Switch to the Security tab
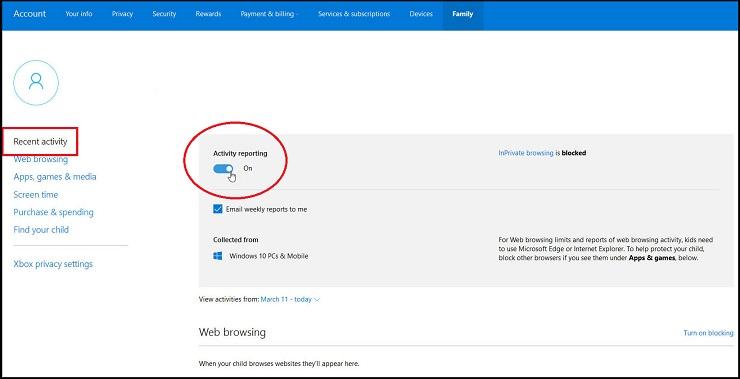This screenshot has height=379, width=740. point(164,14)
